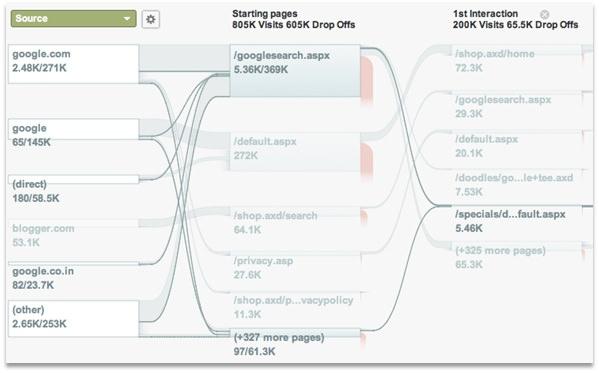Image resolution: width=599 pixels, height=373 pixels.
Task: Select the /doodles/go...le+tee.axd interaction node
Action: point(516,184)
